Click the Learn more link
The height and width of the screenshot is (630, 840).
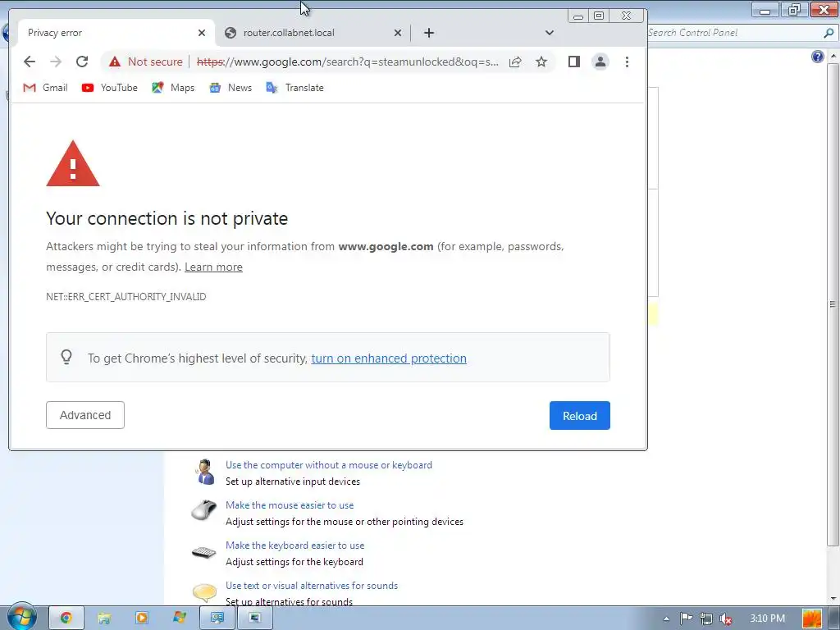213,267
